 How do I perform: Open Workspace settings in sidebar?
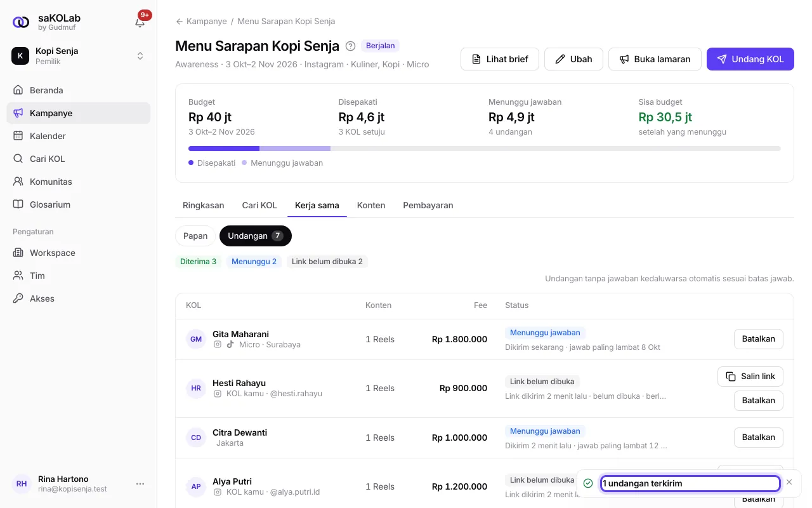pos(78,253)
